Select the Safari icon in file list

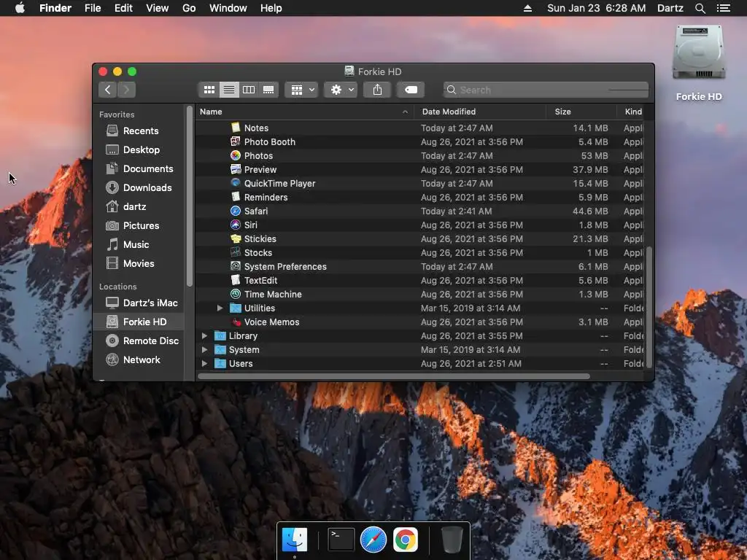(x=236, y=211)
